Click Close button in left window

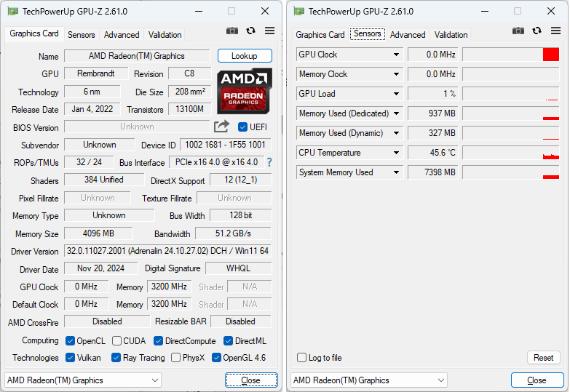[x=251, y=380]
